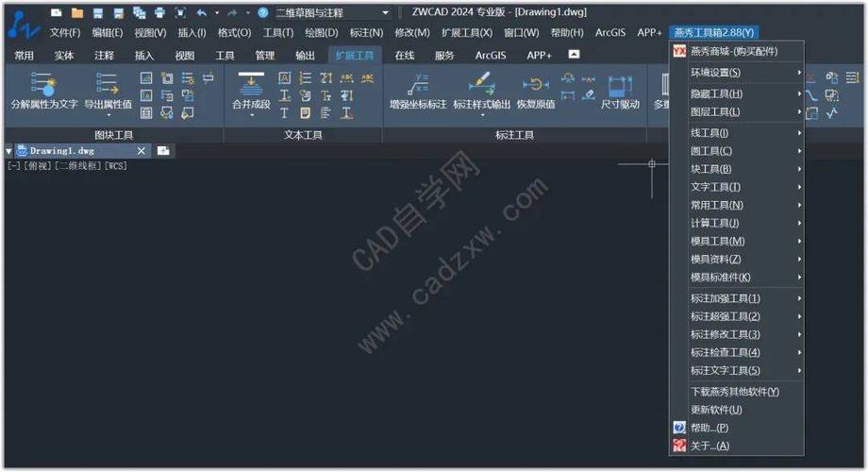Open the 尺寸驱动 tool
This screenshot has height=472, width=868.
[x=620, y=88]
